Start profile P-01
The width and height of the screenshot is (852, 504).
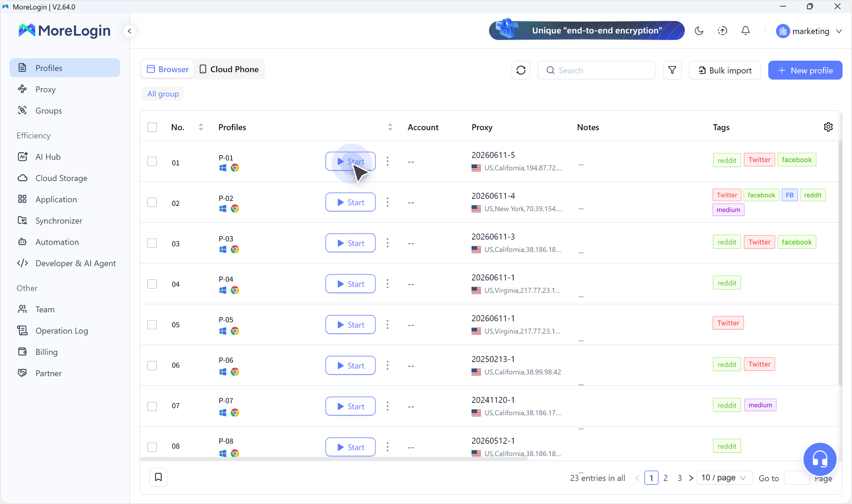click(x=350, y=161)
